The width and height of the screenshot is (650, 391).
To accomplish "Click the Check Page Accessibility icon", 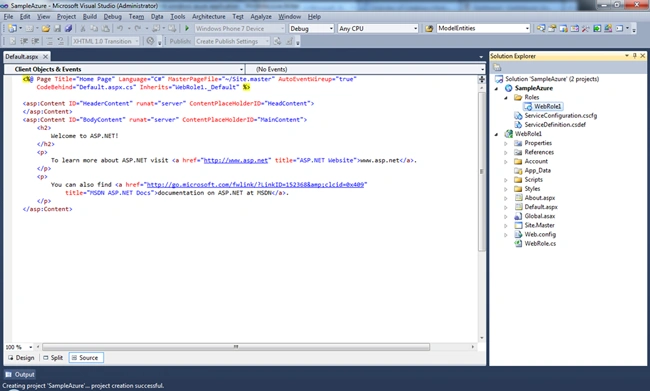I will (150, 41).
